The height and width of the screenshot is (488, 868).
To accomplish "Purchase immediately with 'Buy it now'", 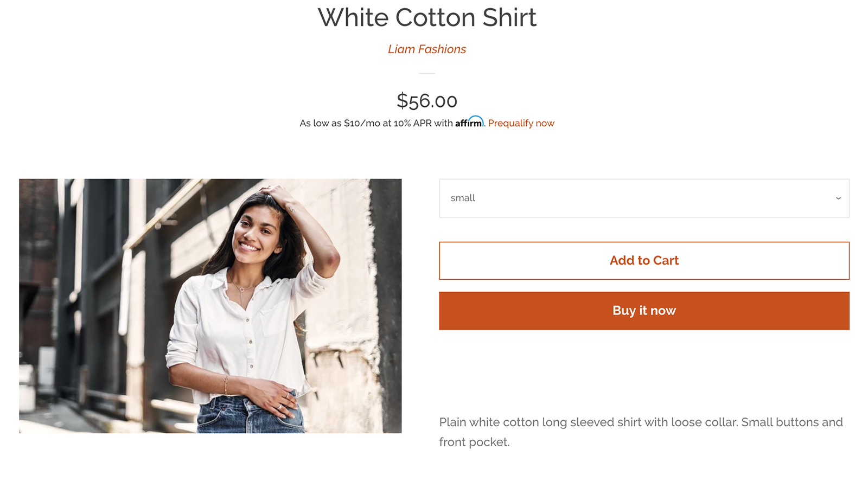I will (x=644, y=311).
